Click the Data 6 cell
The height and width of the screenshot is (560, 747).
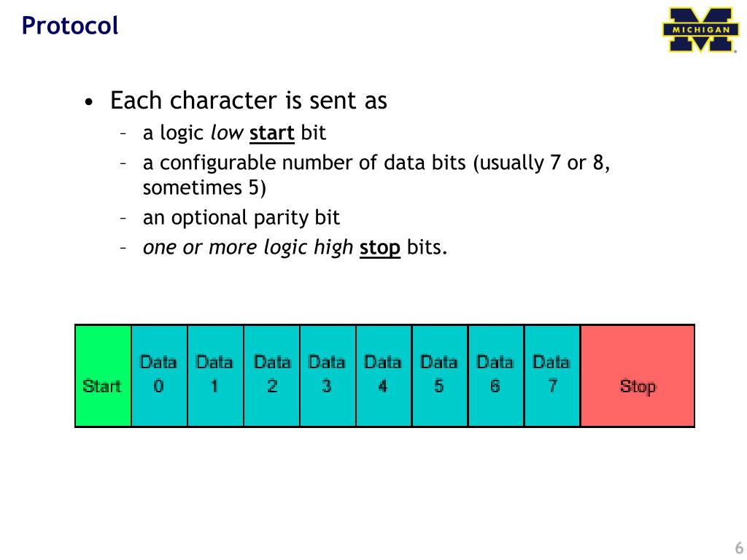[496, 376]
